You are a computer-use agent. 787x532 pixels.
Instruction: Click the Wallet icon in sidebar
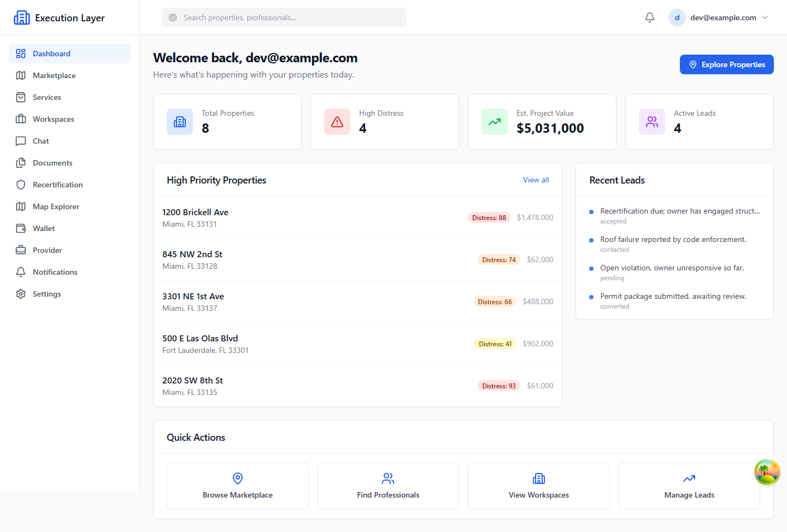point(21,228)
